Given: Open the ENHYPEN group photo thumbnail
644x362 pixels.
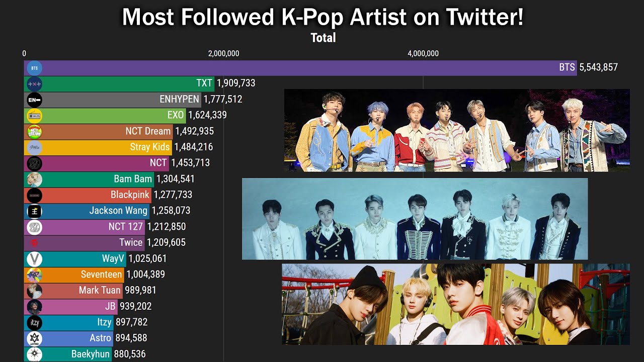Looking at the screenshot, I should [x=415, y=219].
